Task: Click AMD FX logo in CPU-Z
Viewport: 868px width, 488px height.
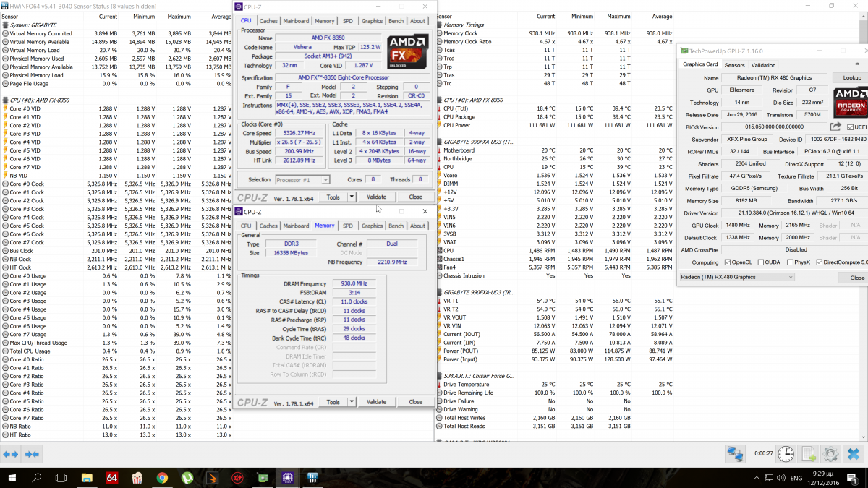Action: pos(408,52)
